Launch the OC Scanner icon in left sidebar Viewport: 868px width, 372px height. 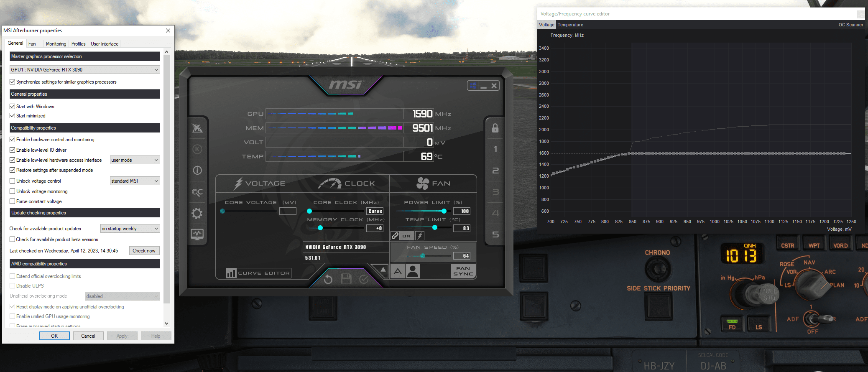pos(197,192)
